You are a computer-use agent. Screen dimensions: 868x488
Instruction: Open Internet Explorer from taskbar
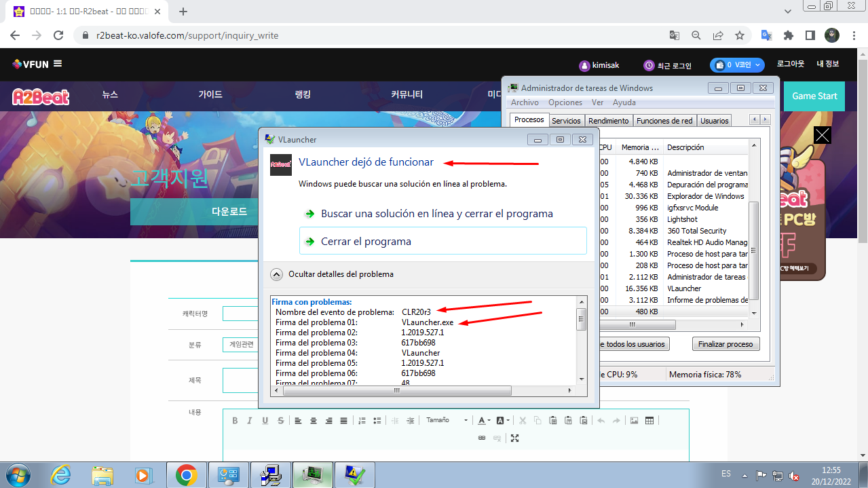tap(61, 475)
